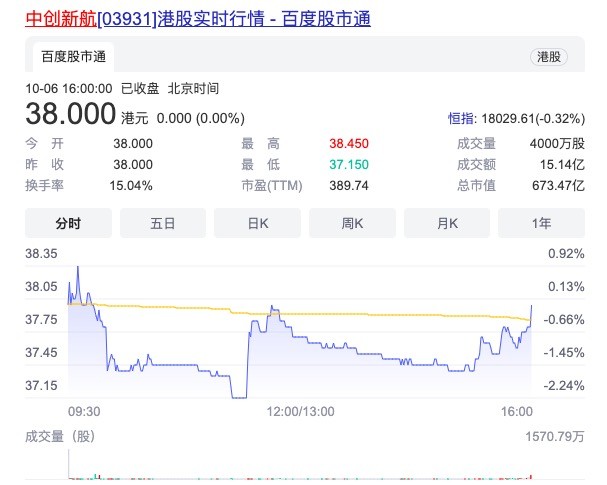Click the -2.24% right axis label
This screenshot has height=485, width=607.
[564, 386]
